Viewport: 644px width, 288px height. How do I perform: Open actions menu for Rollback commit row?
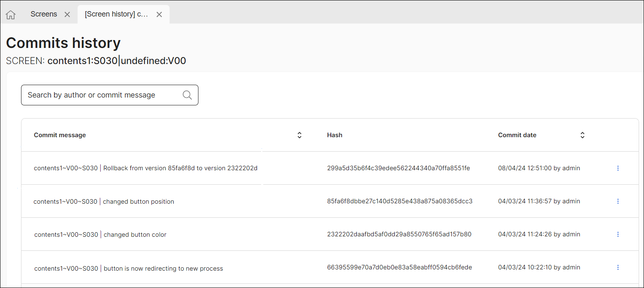click(x=618, y=168)
